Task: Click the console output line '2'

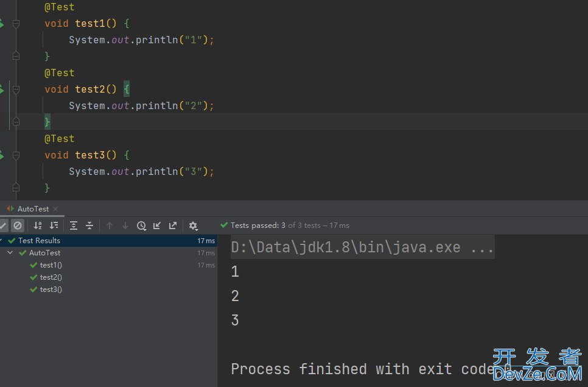Action: click(x=235, y=296)
